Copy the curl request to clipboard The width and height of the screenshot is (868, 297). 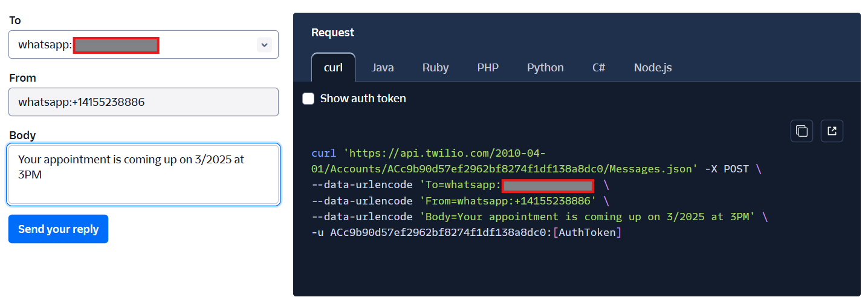tap(802, 131)
